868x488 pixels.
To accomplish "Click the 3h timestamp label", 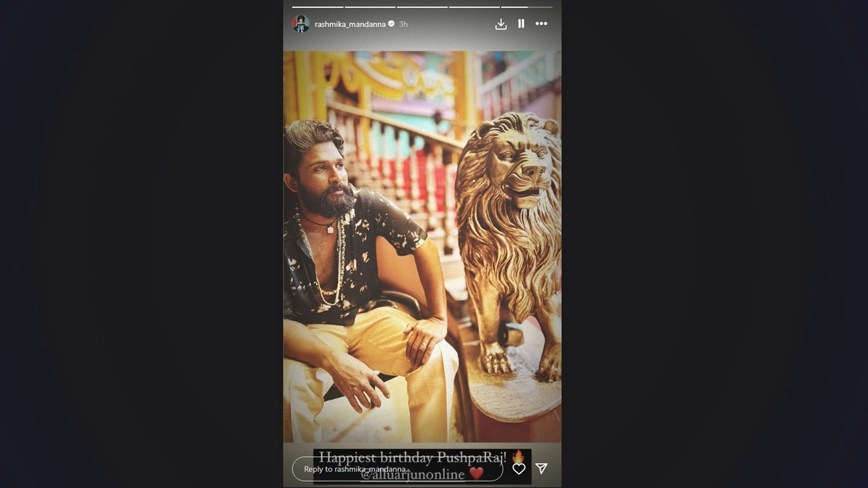I will 404,24.
